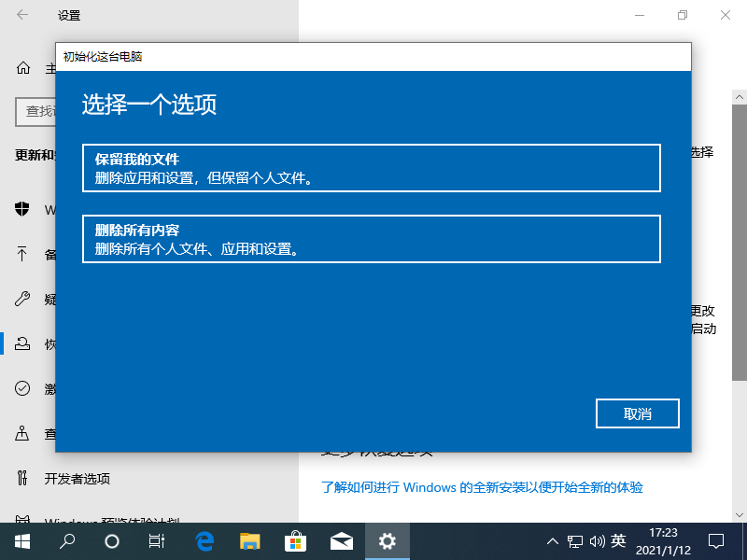747x560 pixels.
Task: Open Microsoft Store from the taskbar
Action: click(295, 541)
